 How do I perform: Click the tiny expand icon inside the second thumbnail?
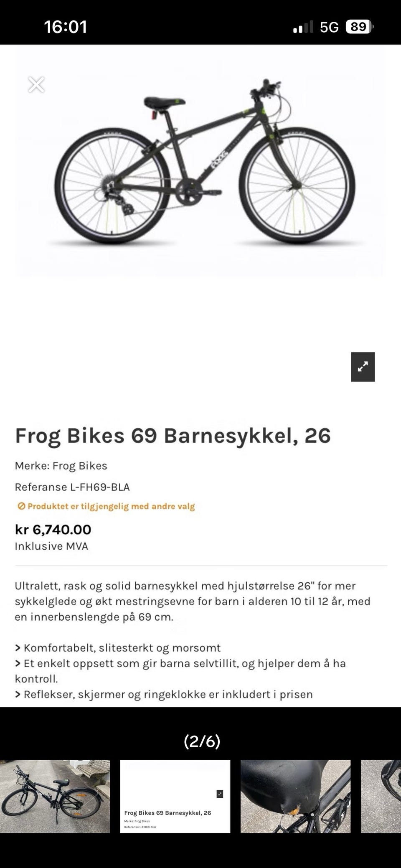(220, 794)
